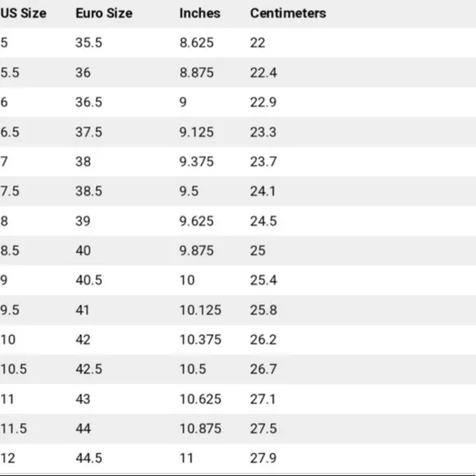Image resolution: width=476 pixels, height=476 pixels.
Task: Select the 22.9 centimeters cell
Action: (x=263, y=102)
